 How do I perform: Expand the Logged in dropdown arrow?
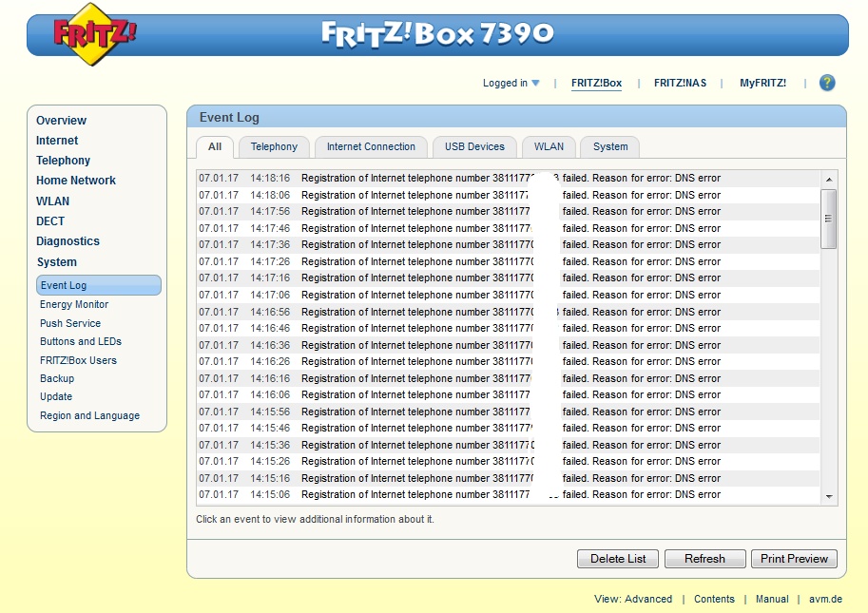[535, 83]
